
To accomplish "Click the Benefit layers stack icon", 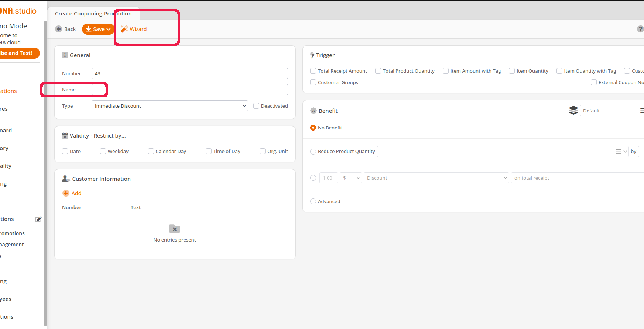I will point(573,111).
